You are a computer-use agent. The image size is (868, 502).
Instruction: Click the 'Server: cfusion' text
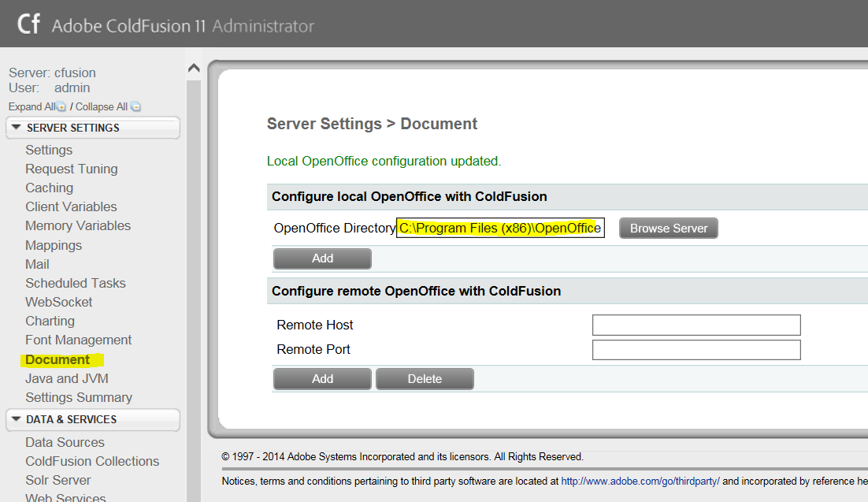coord(52,73)
